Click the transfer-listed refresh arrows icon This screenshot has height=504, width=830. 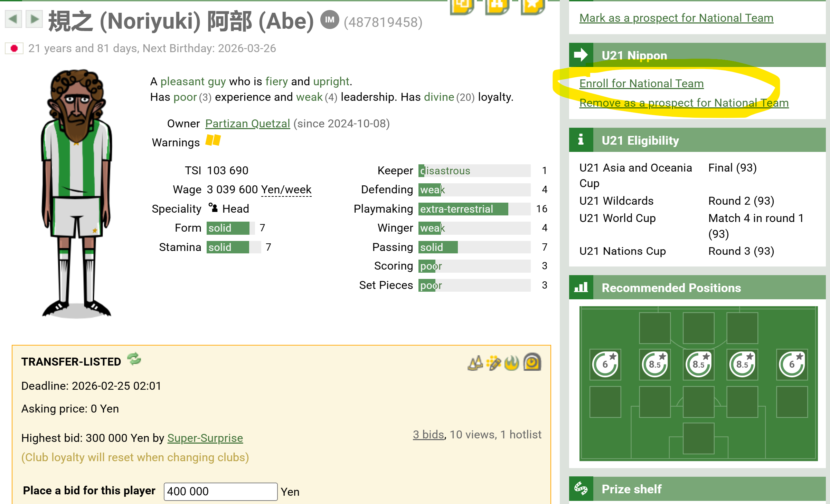[x=134, y=359]
